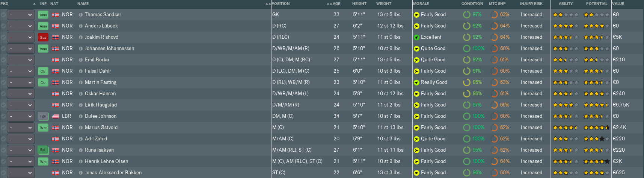Toggle the selection tick for Emil Borkø
Image resolution: width=644 pixels, height=178 pixels.
[3, 60]
